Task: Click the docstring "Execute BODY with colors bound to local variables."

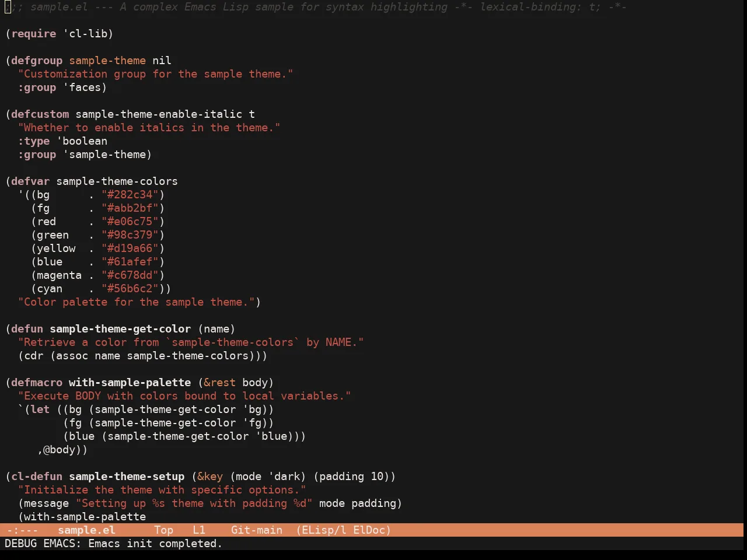Action: (x=184, y=396)
